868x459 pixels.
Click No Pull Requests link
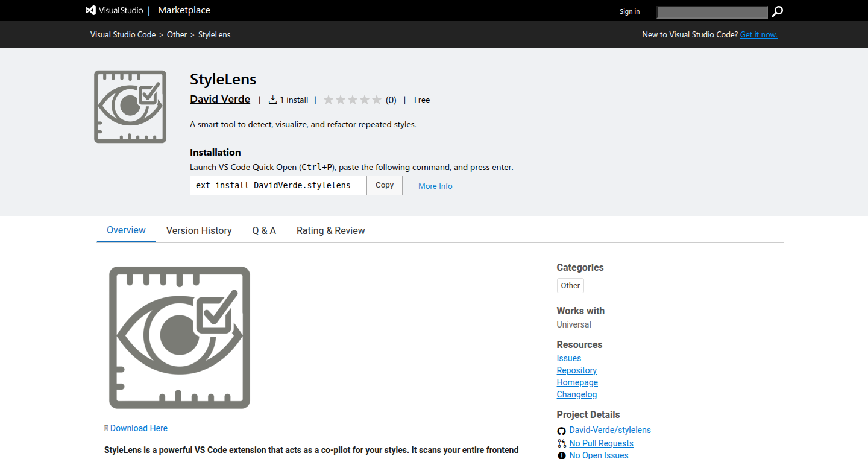pyautogui.click(x=602, y=443)
